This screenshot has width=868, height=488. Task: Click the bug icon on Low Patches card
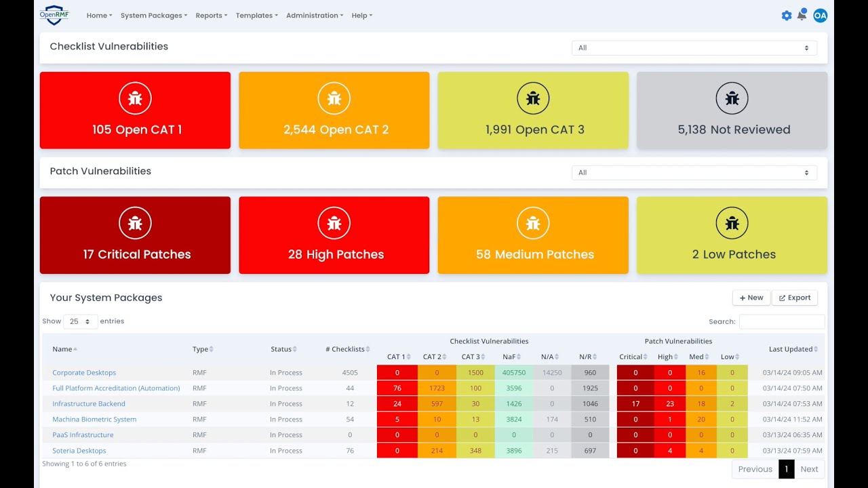(x=732, y=223)
